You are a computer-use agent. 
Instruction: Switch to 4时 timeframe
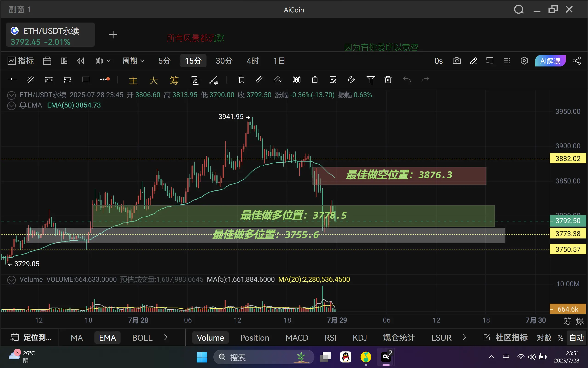click(253, 60)
